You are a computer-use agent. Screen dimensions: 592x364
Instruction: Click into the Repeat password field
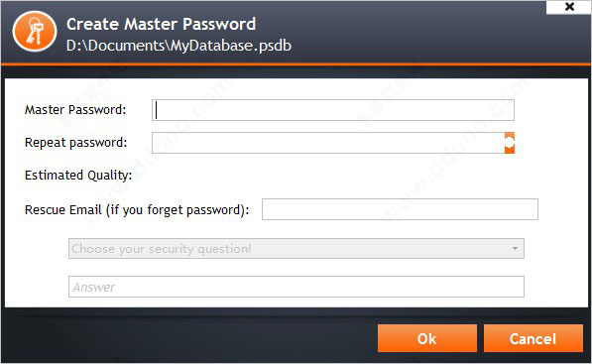[327, 143]
